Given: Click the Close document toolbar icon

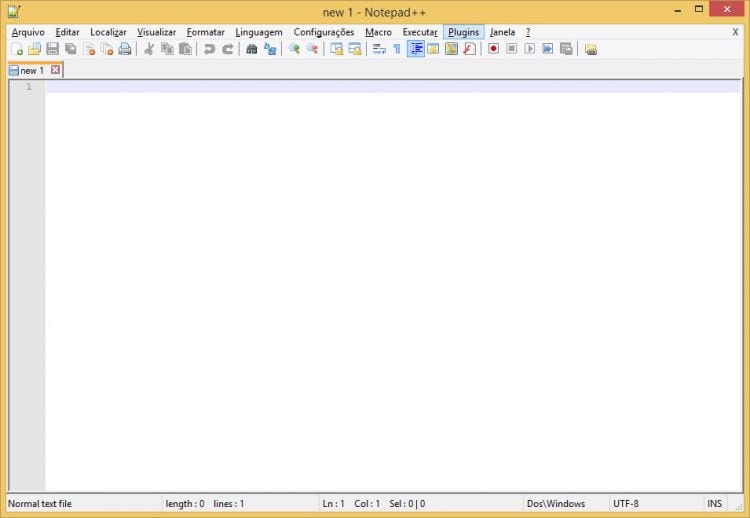Looking at the screenshot, I should [x=89, y=49].
